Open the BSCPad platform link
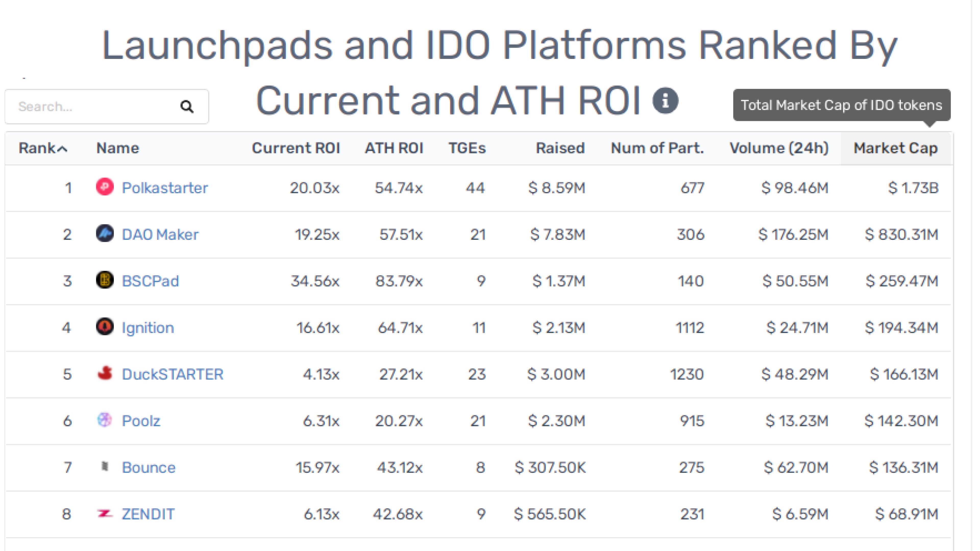980x551 pixels. [150, 281]
